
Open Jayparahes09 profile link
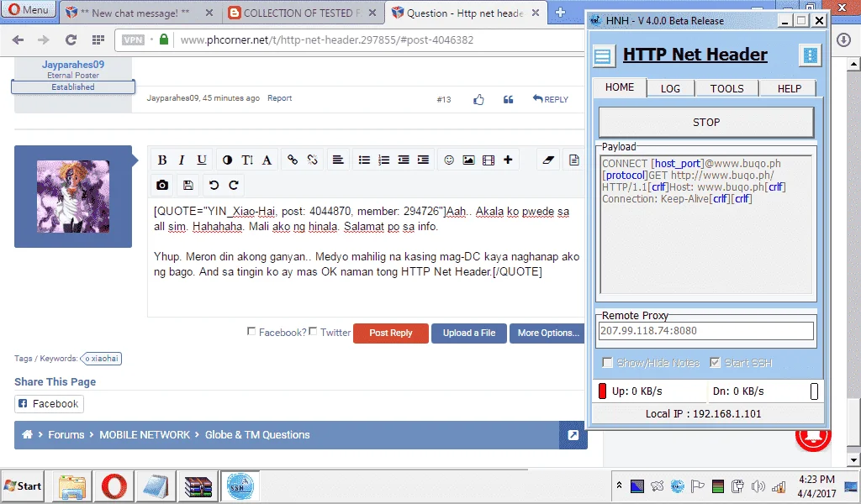tap(73, 64)
